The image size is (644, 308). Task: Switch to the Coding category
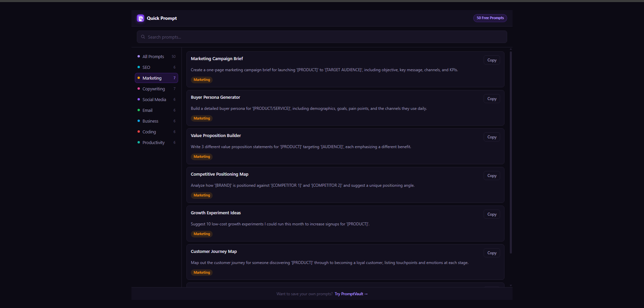point(156,132)
